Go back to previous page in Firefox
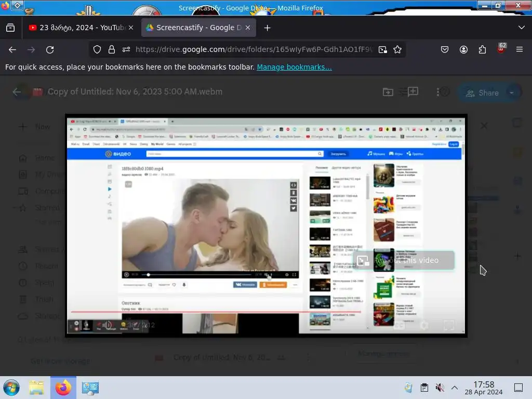This screenshot has height=399, width=532. [12, 50]
